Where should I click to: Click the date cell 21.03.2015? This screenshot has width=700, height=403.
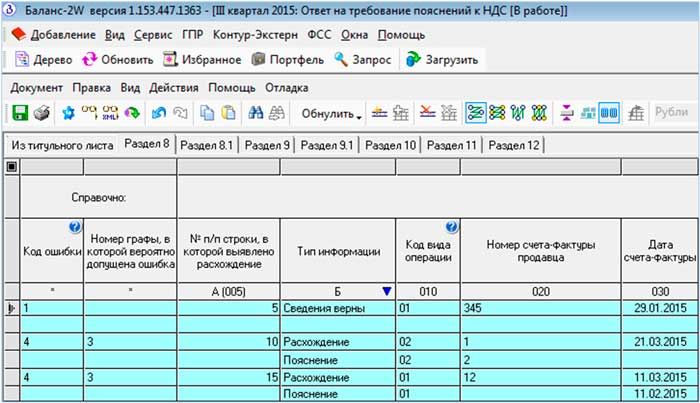(x=659, y=342)
